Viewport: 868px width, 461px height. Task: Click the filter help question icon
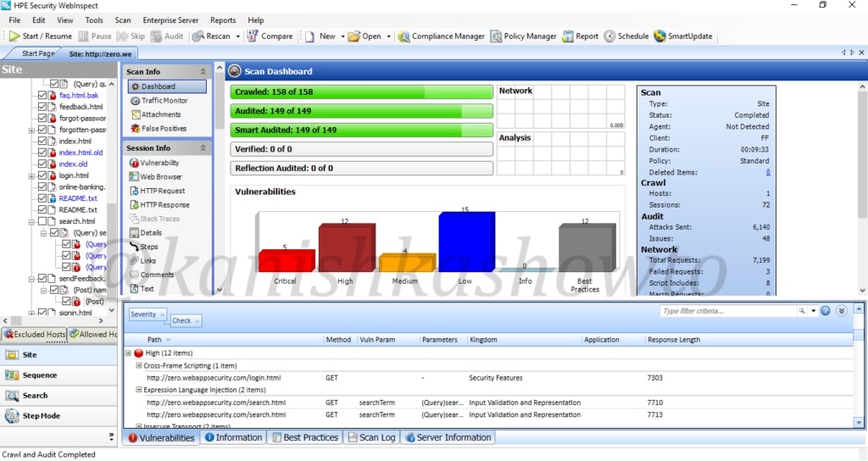click(826, 311)
